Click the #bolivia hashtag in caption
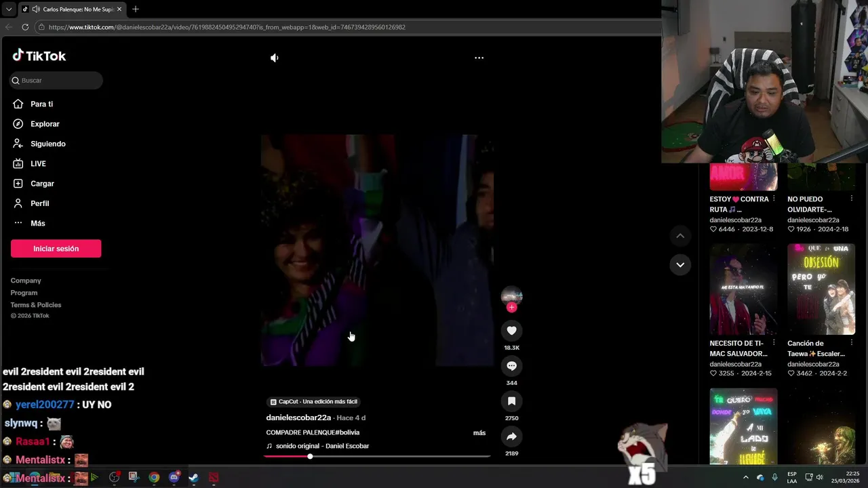The width and height of the screenshot is (868, 488). click(x=347, y=432)
